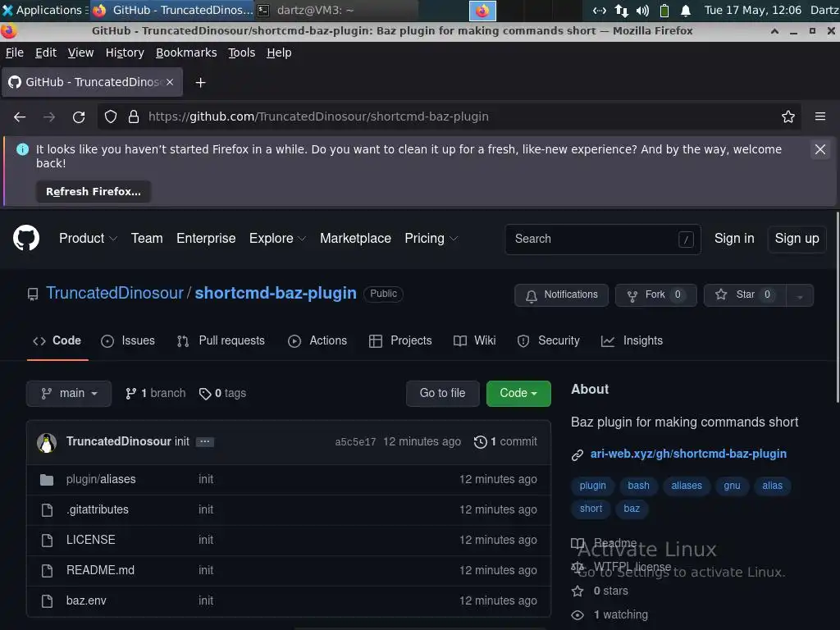The width and height of the screenshot is (840, 630).
Task: Click the battery icon in system tray
Action: tap(664, 10)
